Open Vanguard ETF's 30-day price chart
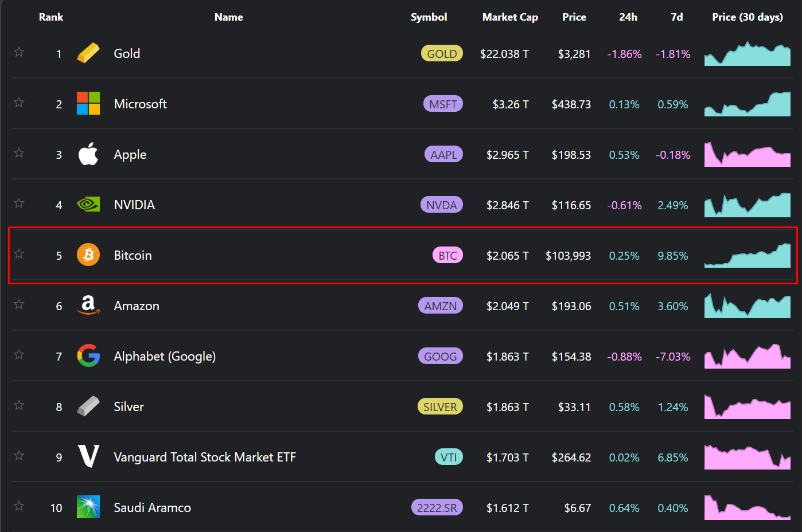The image size is (802, 532). 748,457
